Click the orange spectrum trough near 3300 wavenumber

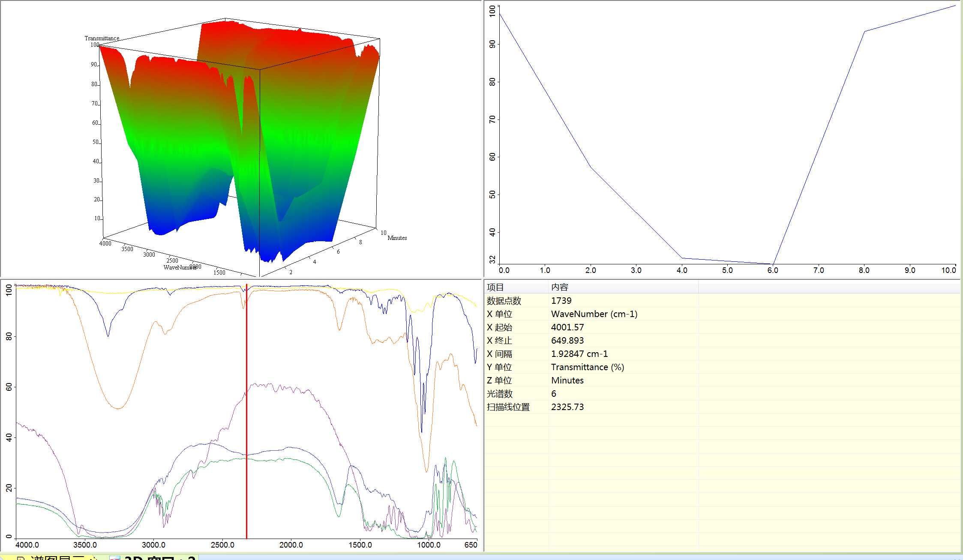point(118,408)
